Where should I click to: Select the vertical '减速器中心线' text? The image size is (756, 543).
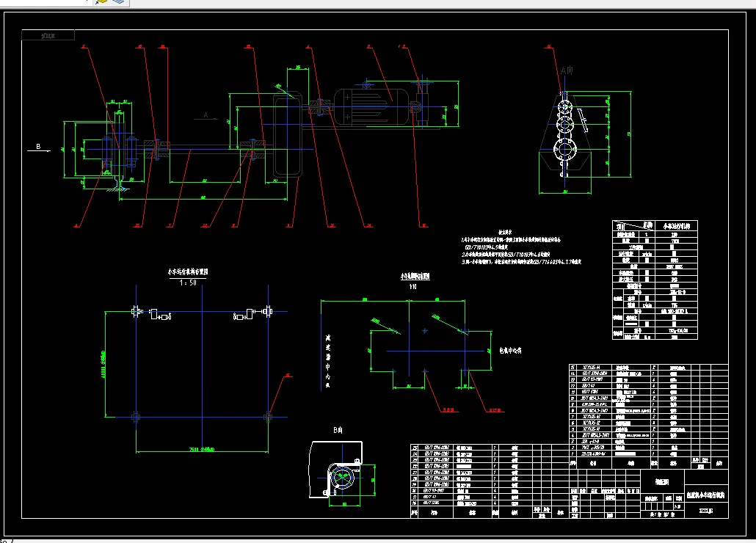(328, 361)
